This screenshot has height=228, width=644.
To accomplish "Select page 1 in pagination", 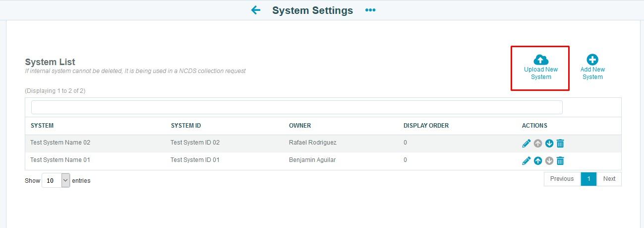I will [x=588, y=179].
